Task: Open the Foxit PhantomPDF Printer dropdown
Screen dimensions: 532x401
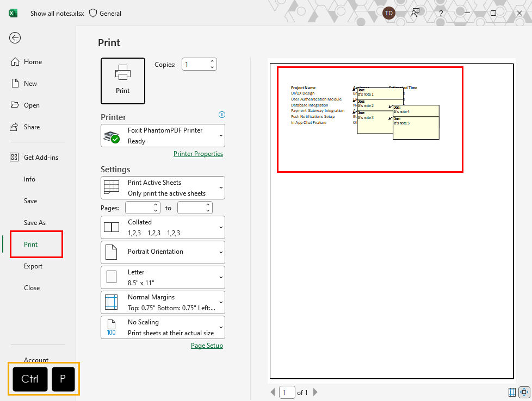Action: (x=163, y=136)
